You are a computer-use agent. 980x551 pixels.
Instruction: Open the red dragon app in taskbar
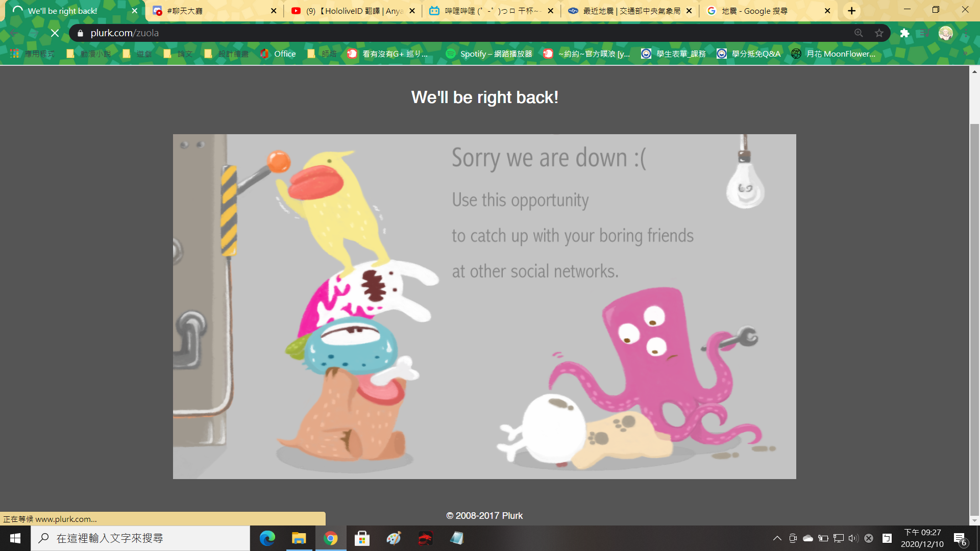425,538
